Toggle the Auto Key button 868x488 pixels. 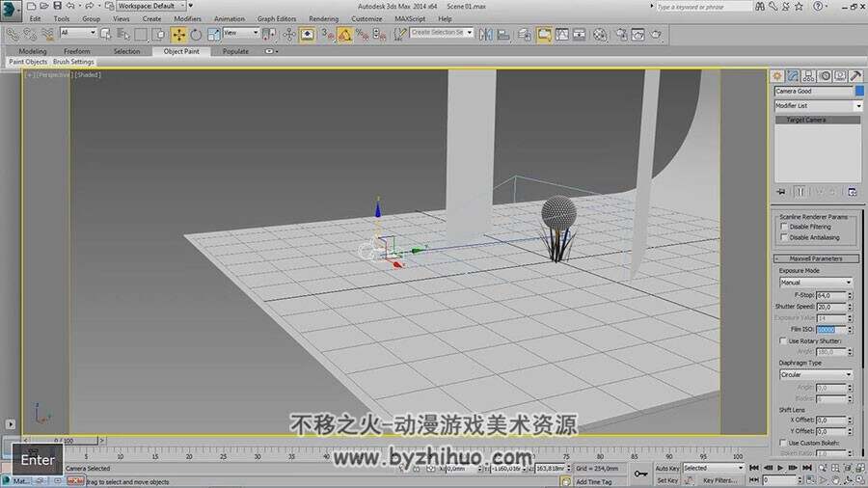tap(667, 468)
